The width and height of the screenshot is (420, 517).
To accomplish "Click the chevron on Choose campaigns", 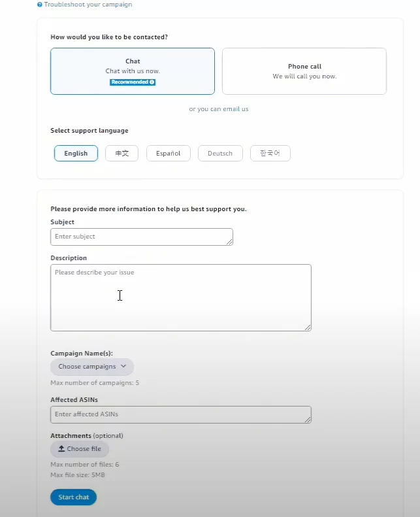I will coord(123,366).
